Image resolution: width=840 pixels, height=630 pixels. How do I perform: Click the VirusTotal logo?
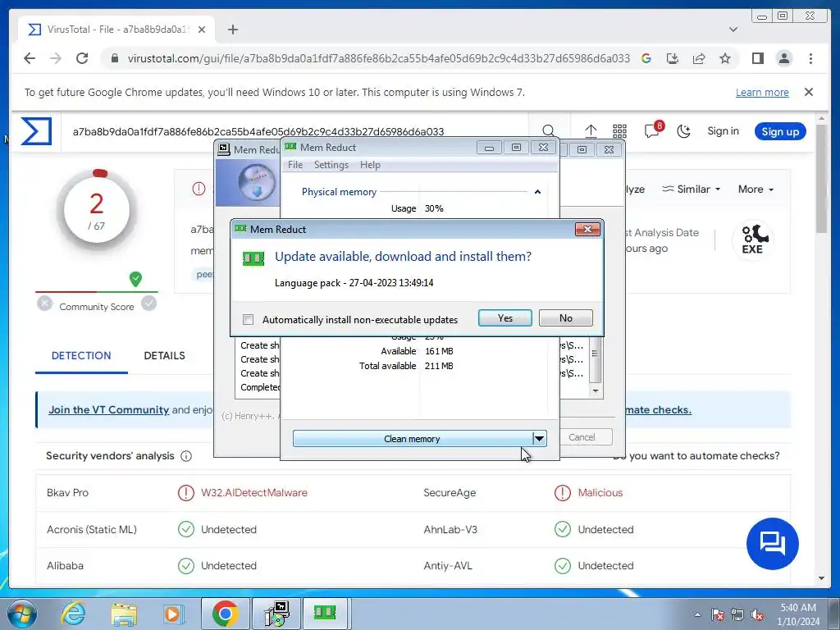point(36,131)
